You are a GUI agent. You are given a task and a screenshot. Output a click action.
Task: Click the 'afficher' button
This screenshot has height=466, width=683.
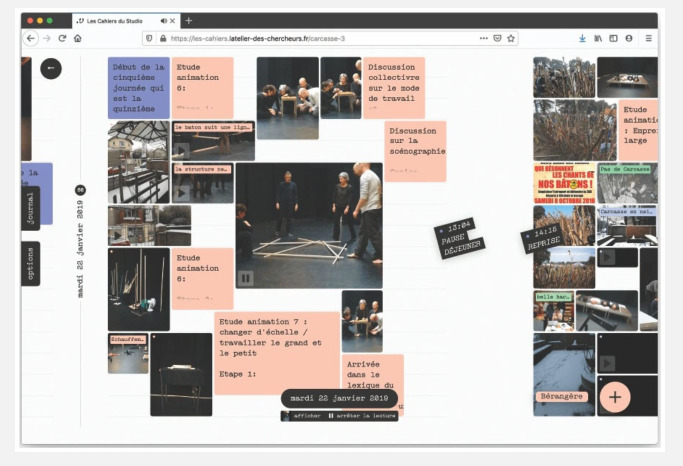[302, 416]
